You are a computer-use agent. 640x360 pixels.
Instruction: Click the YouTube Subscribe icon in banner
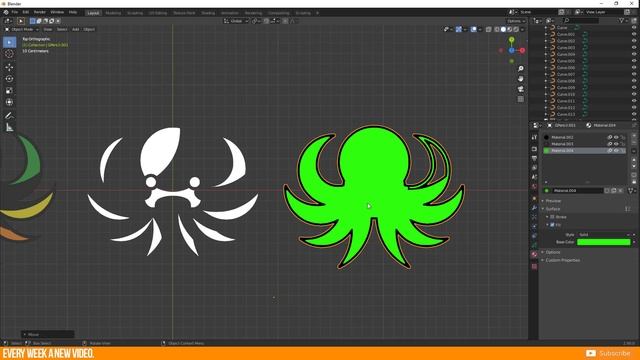coord(591,353)
